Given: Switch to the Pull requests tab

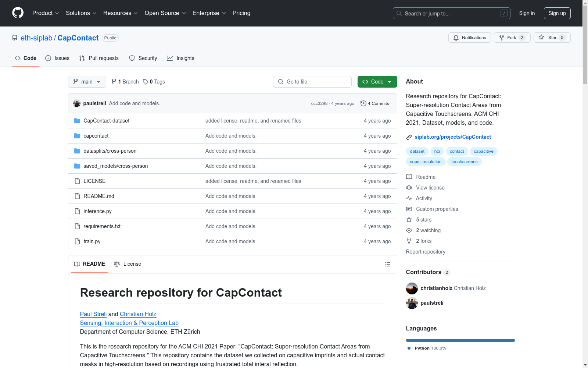Looking at the screenshot, I should click(x=99, y=58).
